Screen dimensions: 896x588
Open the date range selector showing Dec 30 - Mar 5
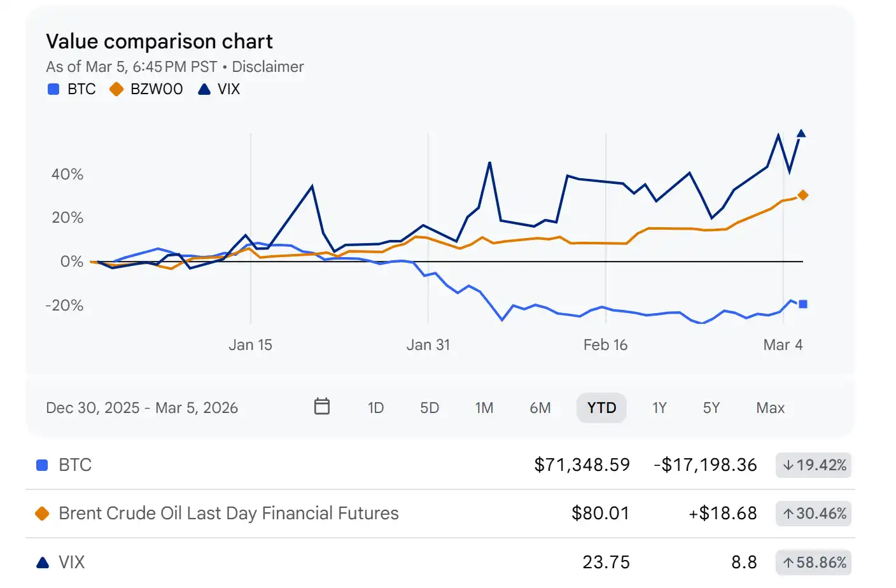143,407
